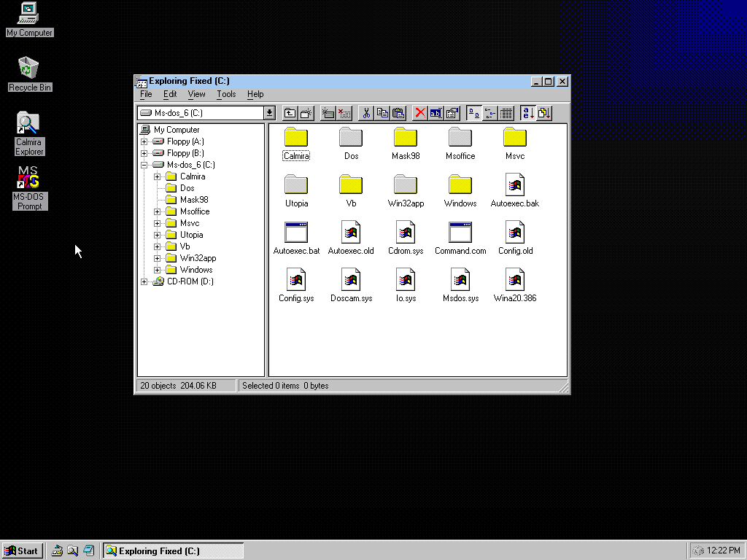Open the File menu
The image size is (747, 560).
(146, 94)
